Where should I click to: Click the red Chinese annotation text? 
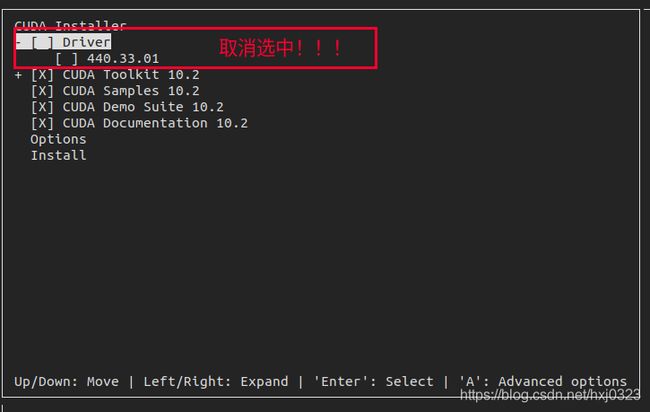coord(281,48)
